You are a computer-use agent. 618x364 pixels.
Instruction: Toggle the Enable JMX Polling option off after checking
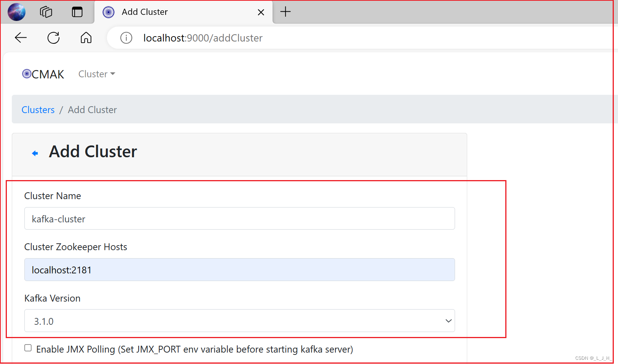[x=28, y=348]
